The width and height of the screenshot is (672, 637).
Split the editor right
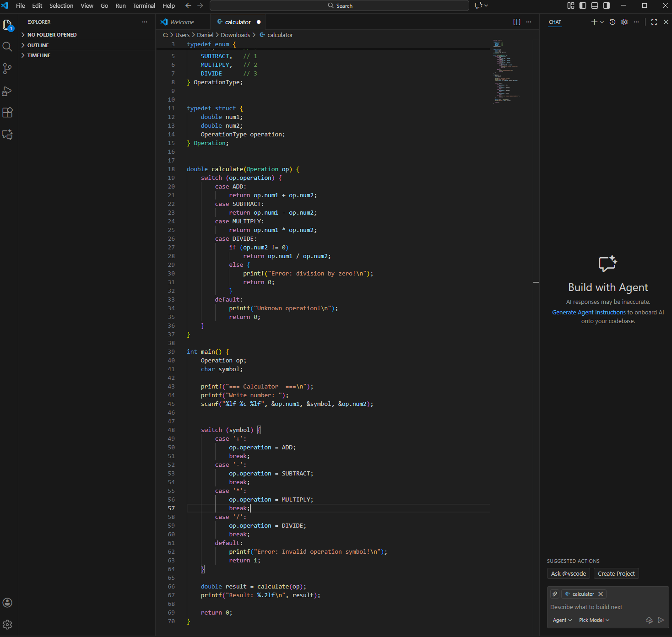pyautogui.click(x=517, y=22)
